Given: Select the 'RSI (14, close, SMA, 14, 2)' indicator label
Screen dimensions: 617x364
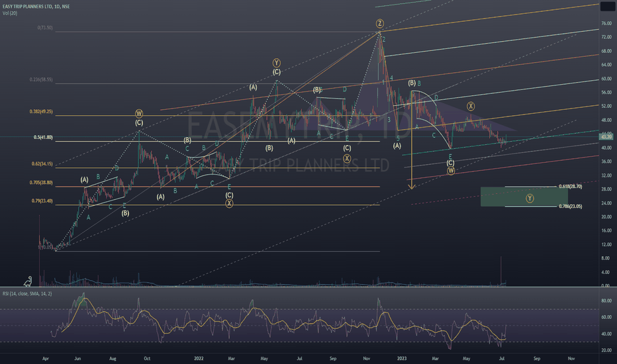Looking at the screenshot, I should [x=27, y=294].
